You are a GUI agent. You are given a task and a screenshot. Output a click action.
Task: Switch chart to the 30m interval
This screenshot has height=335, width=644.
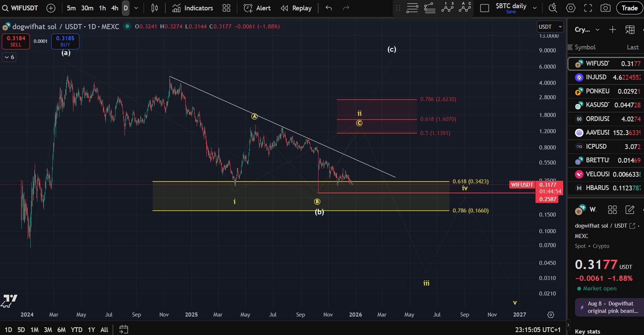click(x=87, y=8)
